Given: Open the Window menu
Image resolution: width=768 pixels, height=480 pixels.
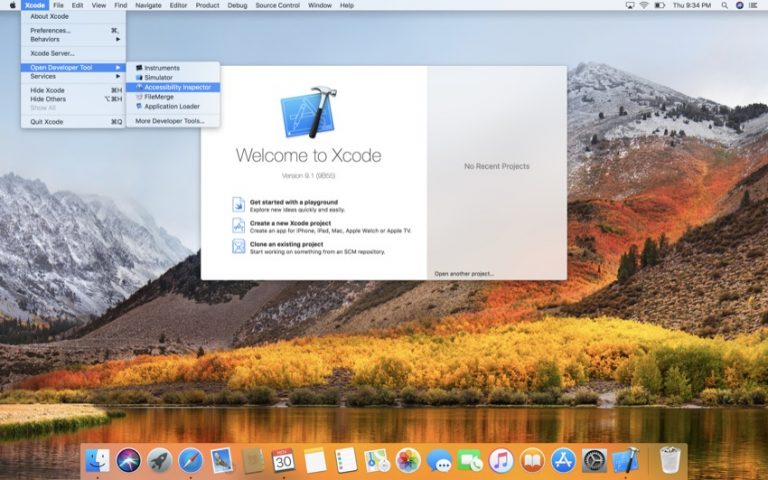Looking at the screenshot, I should point(320,5).
